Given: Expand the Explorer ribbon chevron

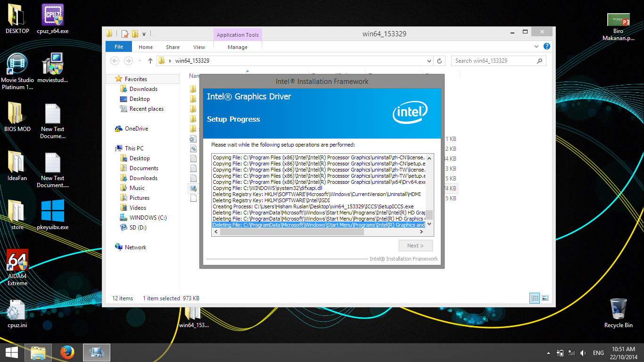Looking at the screenshot, I should (537, 47).
